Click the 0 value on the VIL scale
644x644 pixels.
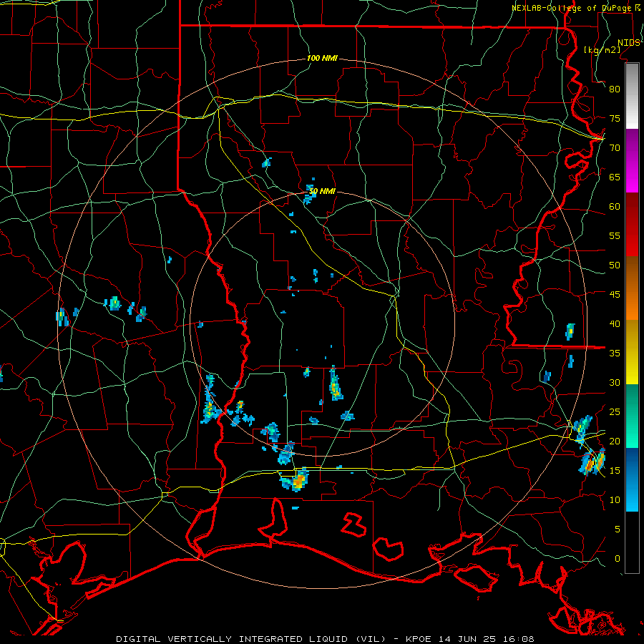(x=618, y=559)
